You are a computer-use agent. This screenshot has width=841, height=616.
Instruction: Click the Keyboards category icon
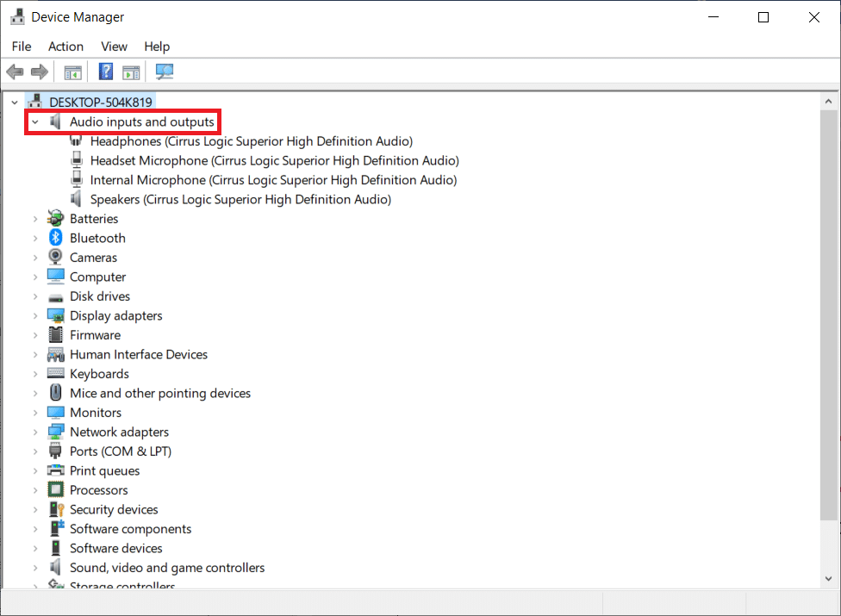pos(55,373)
